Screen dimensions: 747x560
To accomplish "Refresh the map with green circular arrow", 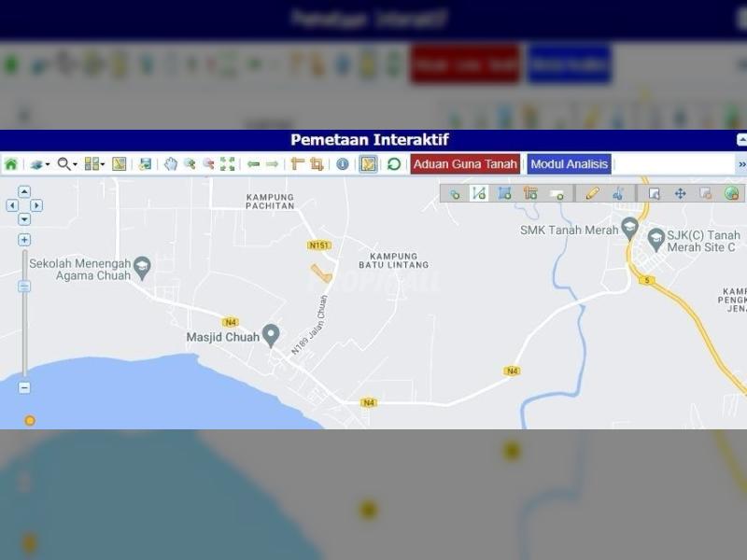I will [x=394, y=164].
